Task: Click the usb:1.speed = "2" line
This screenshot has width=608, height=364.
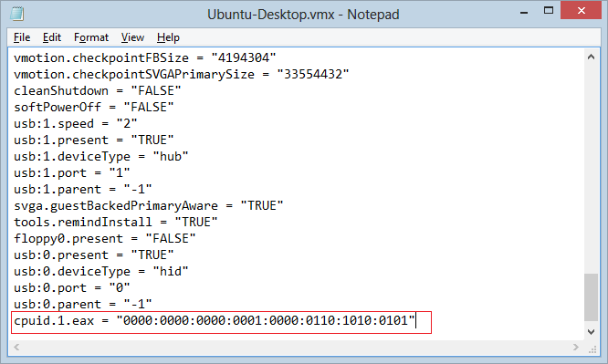Action: (x=75, y=124)
